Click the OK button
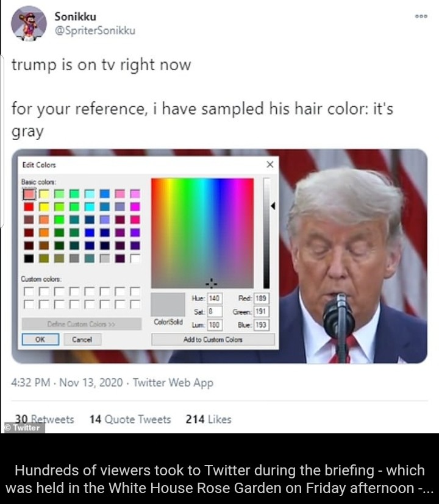 (40, 339)
